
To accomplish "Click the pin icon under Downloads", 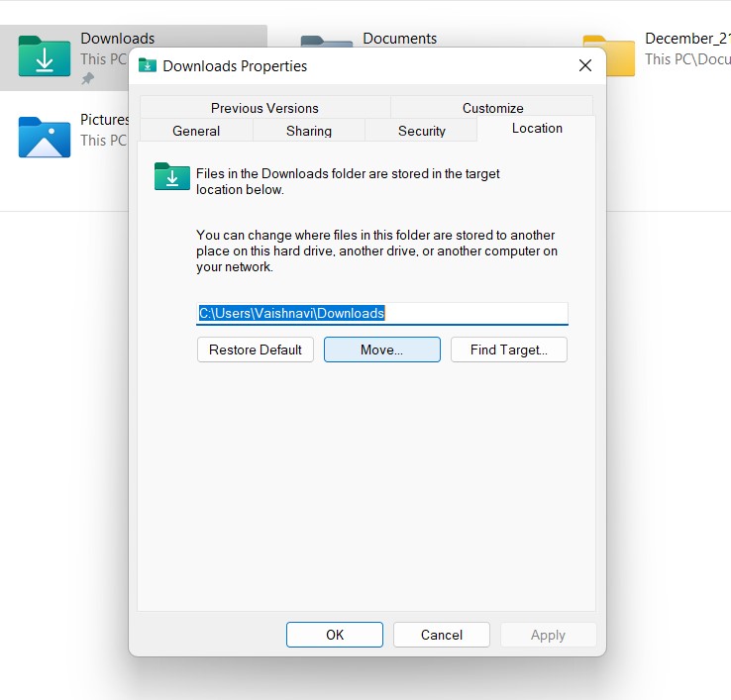I will pos(87,78).
